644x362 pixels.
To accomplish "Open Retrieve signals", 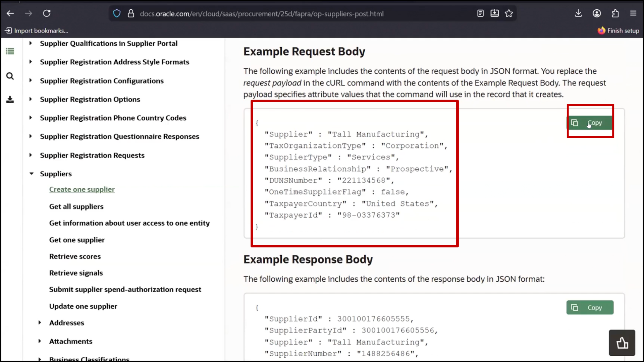I will click(76, 273).
